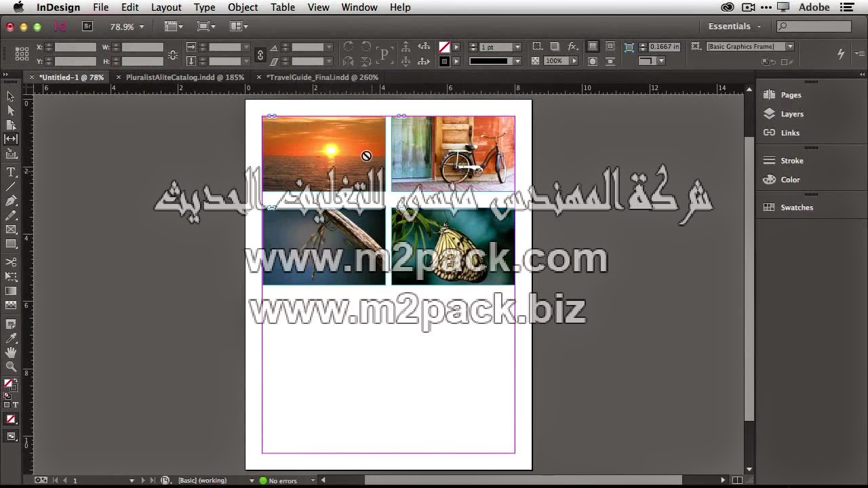
Task: Click the reference point locator grid
Action: click(22, 54)
